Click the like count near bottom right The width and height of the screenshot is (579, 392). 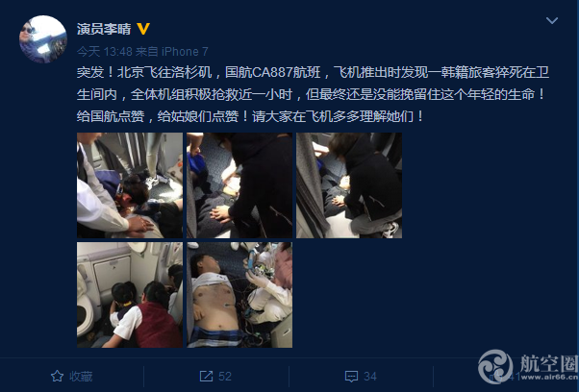pos(514,377)
